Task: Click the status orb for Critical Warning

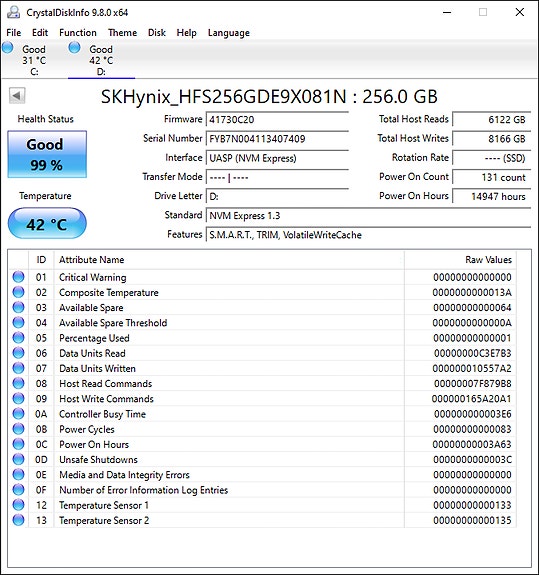Action: 18,277
